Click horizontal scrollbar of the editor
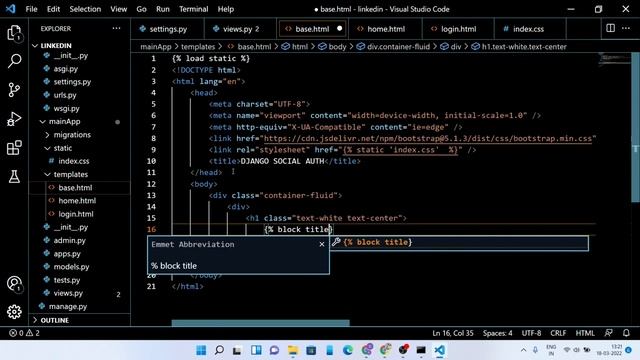This screenshot has width=640, height=360. click(260, 323)
